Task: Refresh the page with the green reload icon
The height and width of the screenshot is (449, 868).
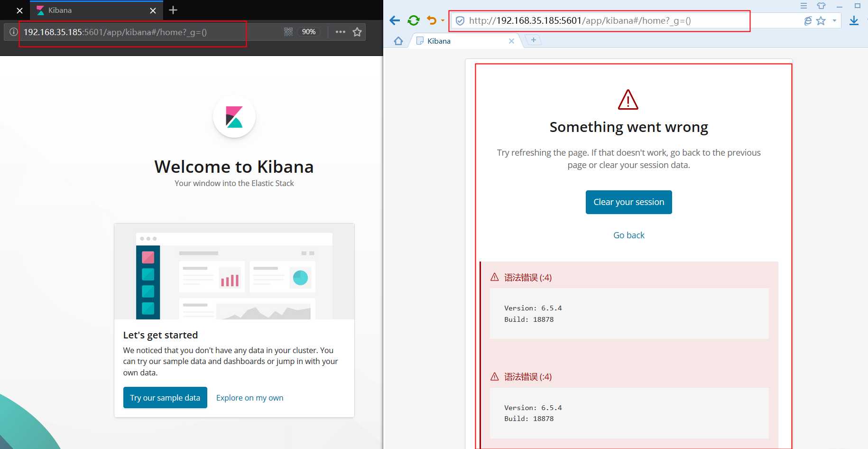Action: pyautogui.click(x=414, y=20)
